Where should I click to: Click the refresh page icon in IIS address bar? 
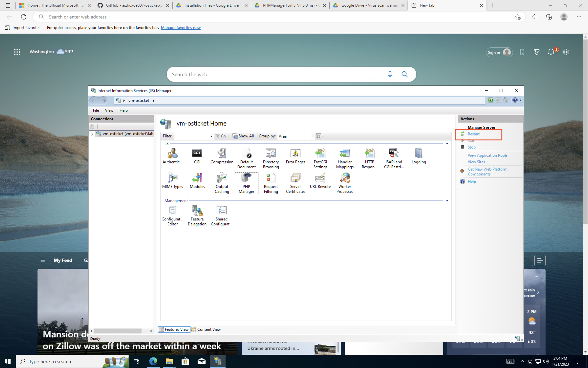coord(491,100)
